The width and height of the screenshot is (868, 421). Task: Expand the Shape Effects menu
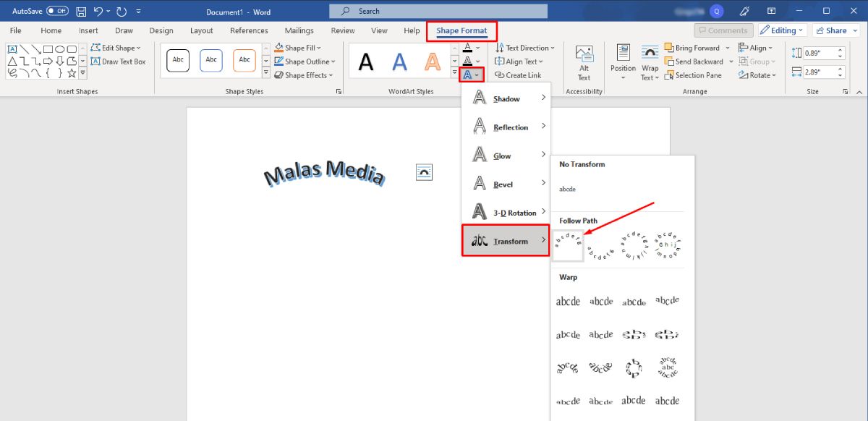point(303,75)
